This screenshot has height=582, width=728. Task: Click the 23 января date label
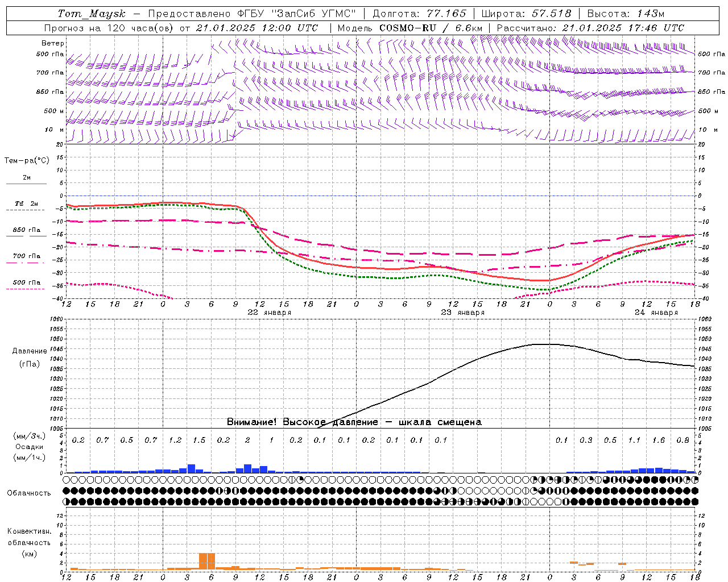tap(462, 313)
